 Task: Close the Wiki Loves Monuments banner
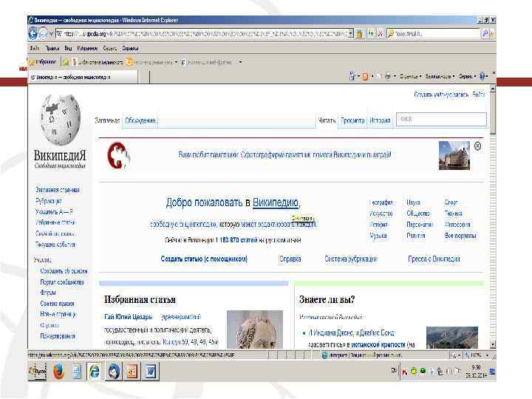coord(477,146)
